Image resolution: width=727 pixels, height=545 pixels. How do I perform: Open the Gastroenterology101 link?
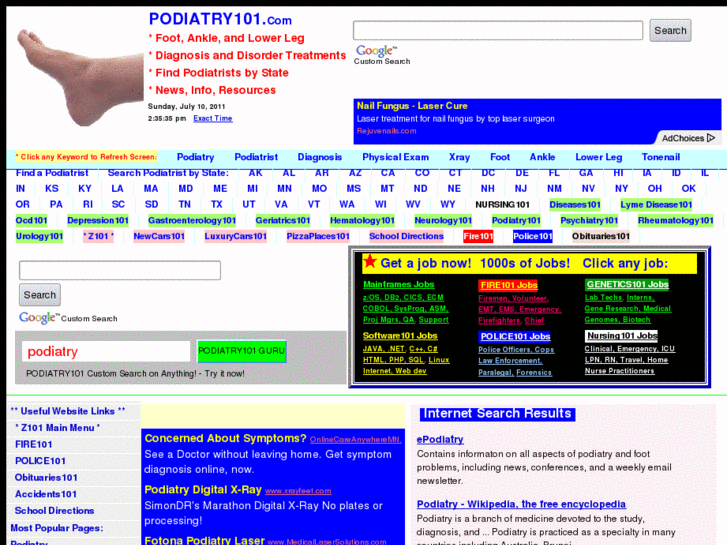(x=192, y=220)
